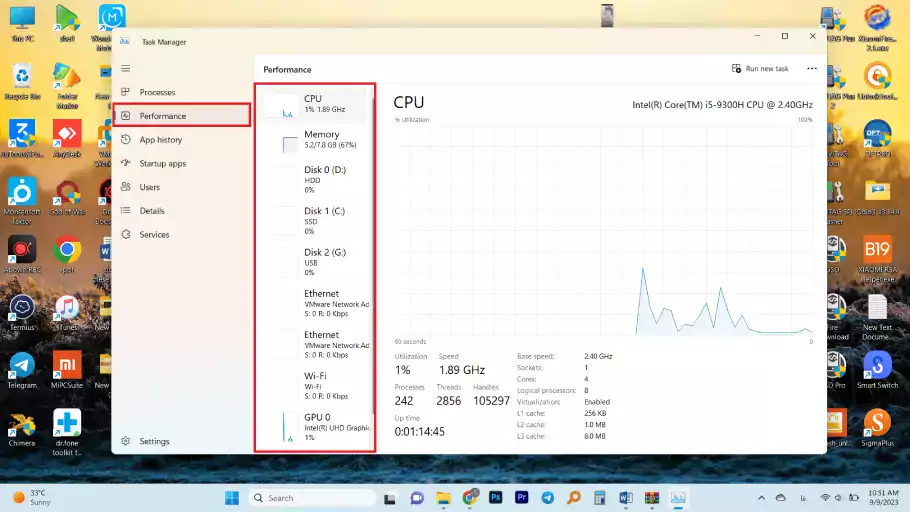
Task: Click the CPU utilization graph
Action: (x=603, y=230)
